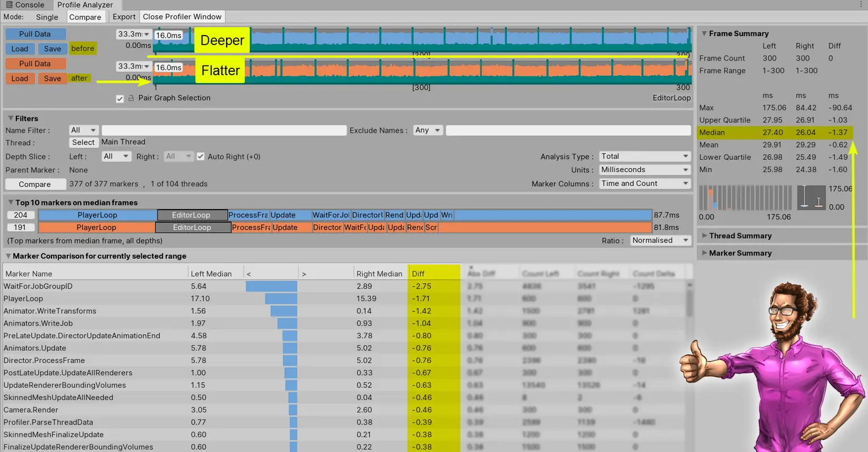The width and height of the screenshot is (868, 452).
Task: Toggle the Pair Graph Selection checkbox
Action: [120, 98]
